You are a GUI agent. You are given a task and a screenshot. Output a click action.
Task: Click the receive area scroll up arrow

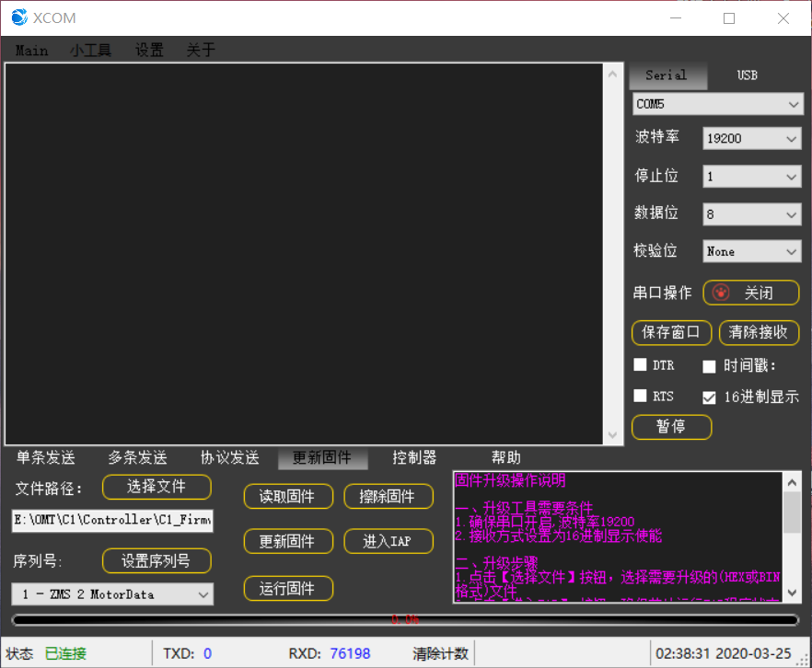point(612,74)
